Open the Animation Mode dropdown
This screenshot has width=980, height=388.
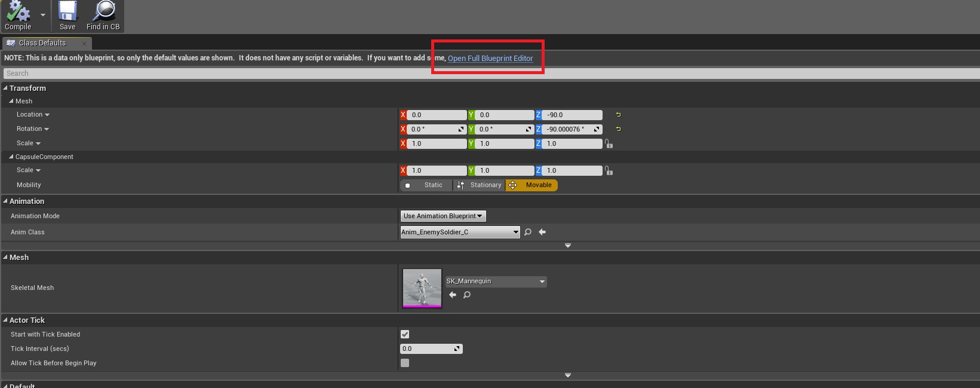pos(443,216)
